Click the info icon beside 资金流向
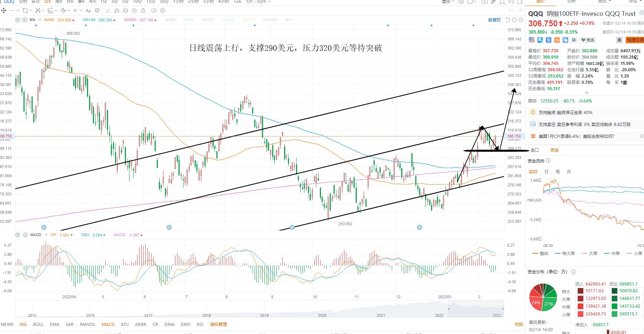Image resolution: width=644 pixels, height=334 pixels. [x=548, y=161]
